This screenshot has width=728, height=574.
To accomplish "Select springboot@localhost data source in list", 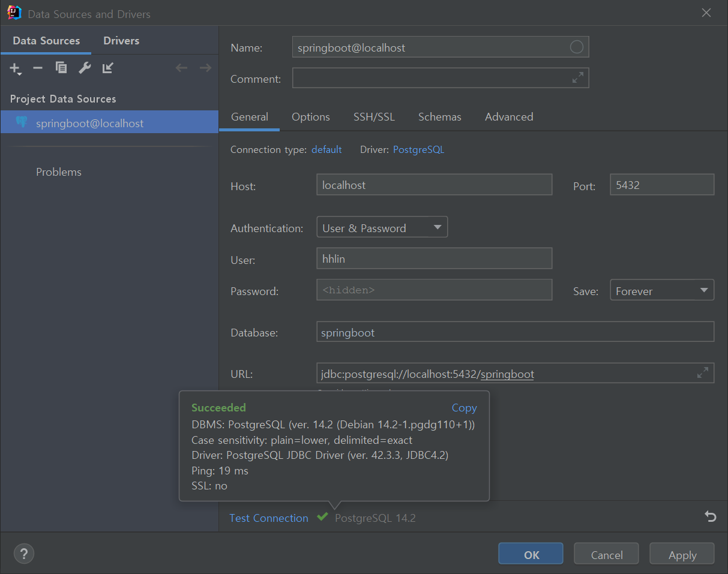I will 109,123.
